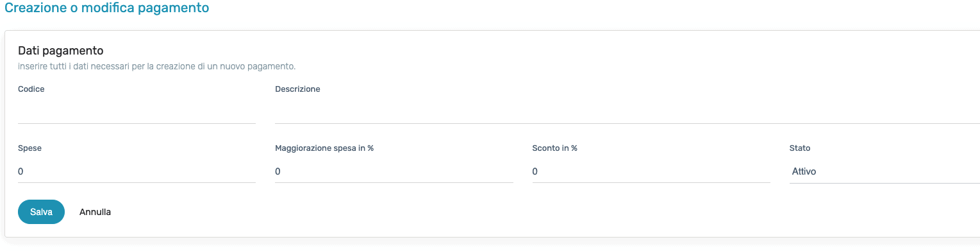Image resolution: width=980 pixels, height=251 pixels.
Task: Focus the empty Codice input field
Action: click(x=137, y=112)
